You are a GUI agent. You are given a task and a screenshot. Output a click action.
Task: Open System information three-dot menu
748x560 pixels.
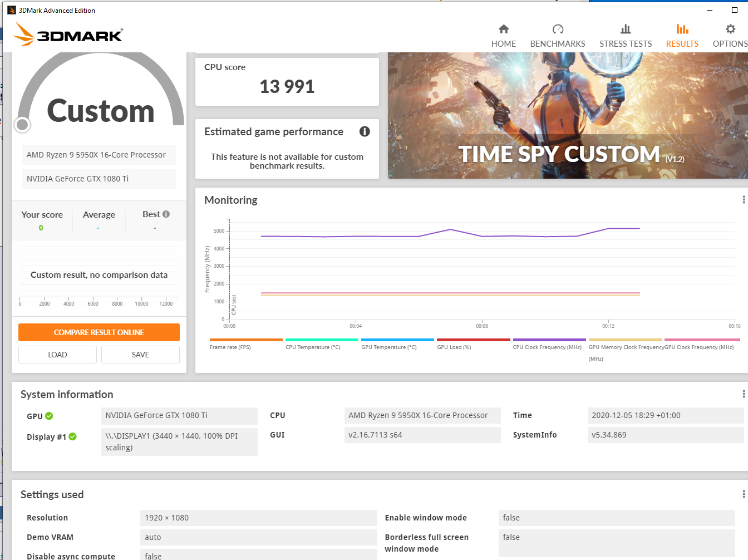click(744, 394)
